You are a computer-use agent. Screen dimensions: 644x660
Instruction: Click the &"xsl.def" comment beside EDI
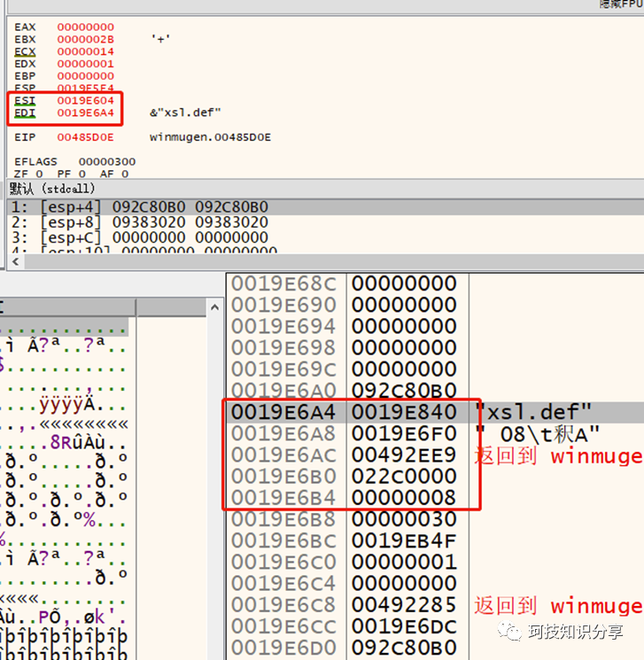(x=185, y=113)
